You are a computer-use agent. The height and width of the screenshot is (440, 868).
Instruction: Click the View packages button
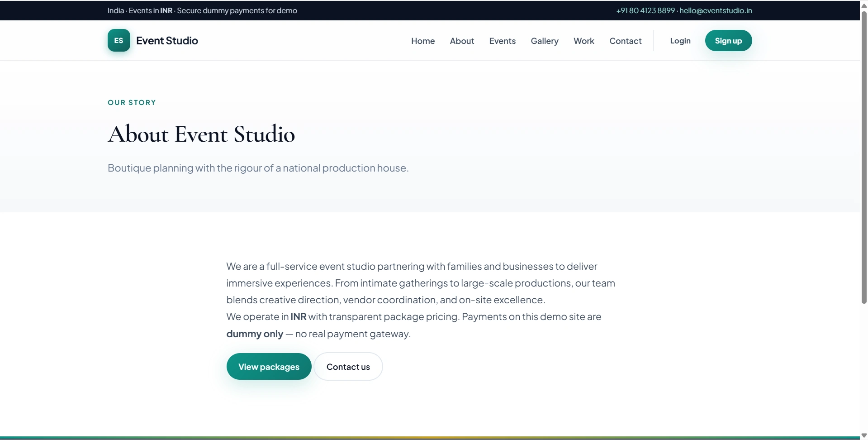tap(269, 367)
